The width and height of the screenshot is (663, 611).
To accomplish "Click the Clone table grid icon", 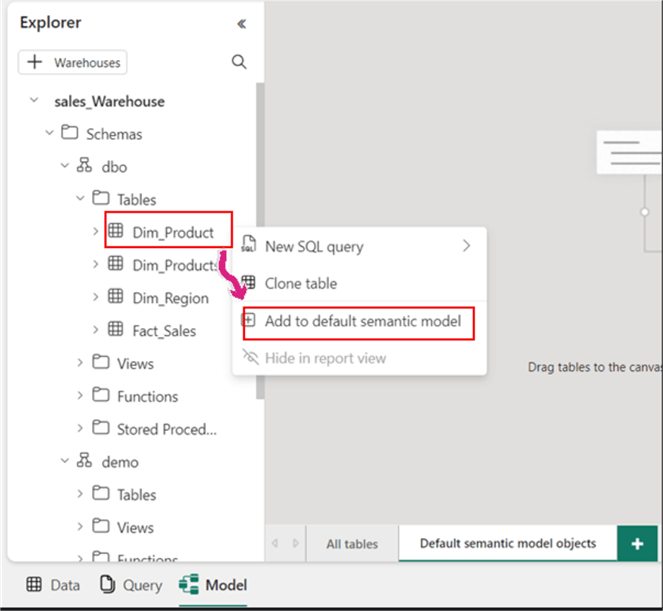I will [x=249, y=282].
